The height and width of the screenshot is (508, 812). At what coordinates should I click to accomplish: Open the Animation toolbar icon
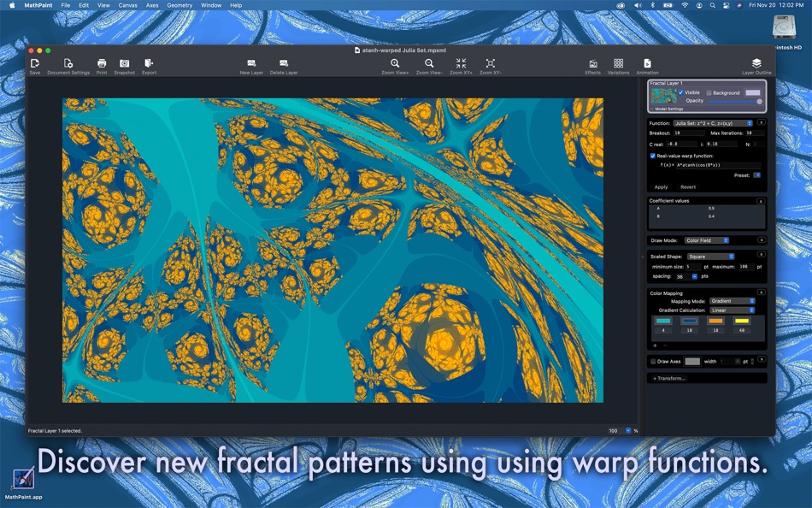pos(647,63)
